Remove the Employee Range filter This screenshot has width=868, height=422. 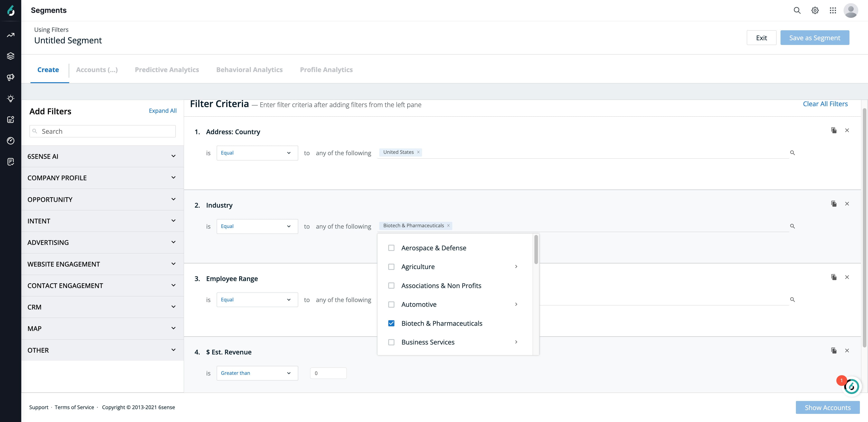click(x=847, y=277)
